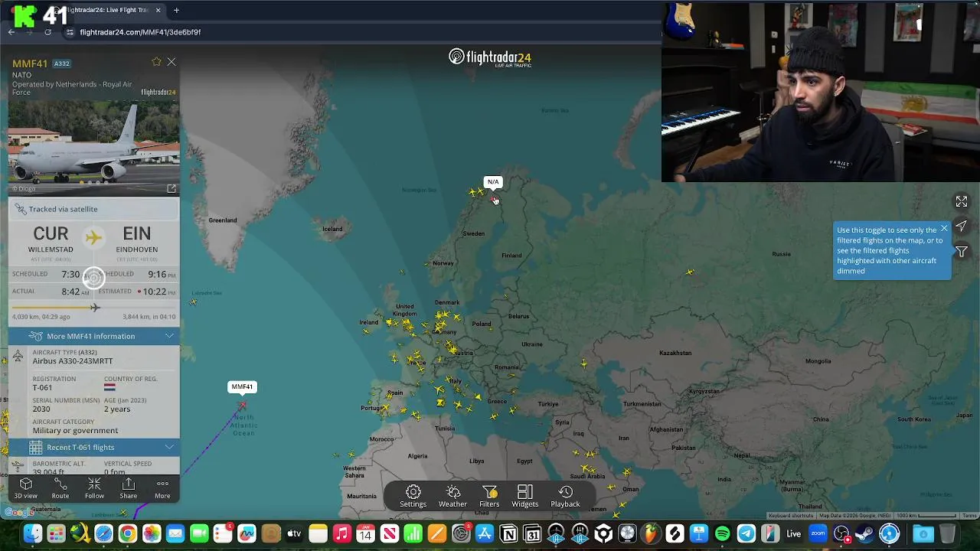Select the CUR Willemstad departure airport
The image size is (980, 551).
pyautogui.click(x=51, y=240)
